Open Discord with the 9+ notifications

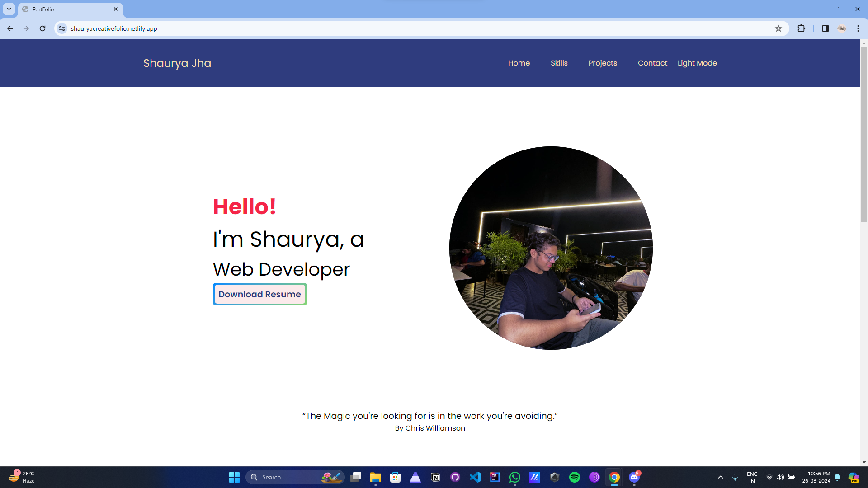[x=635, y=477]
